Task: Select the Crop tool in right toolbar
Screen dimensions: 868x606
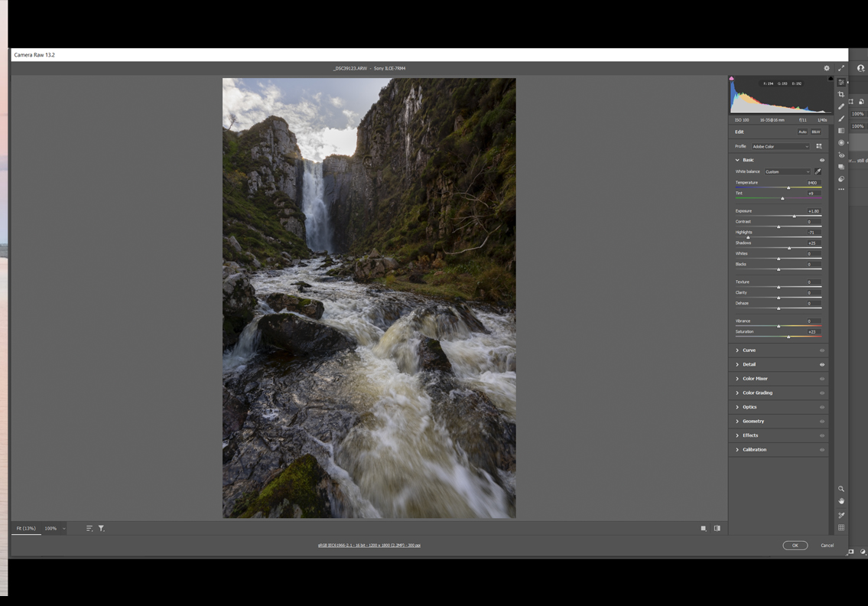Action: coord(841,94)
